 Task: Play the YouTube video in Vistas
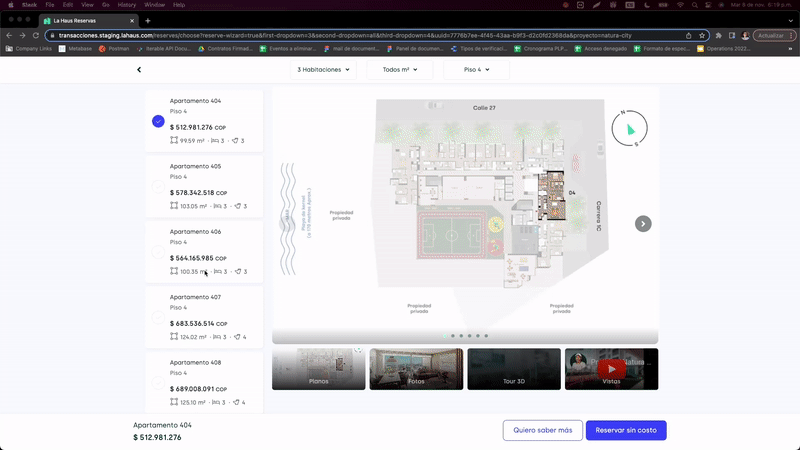click(x=609, y=369)
